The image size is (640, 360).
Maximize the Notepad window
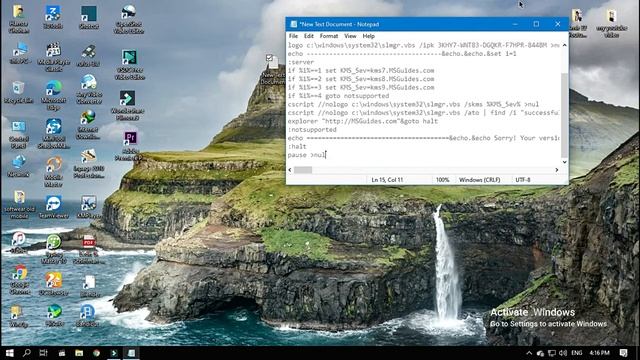click(536, 24)
